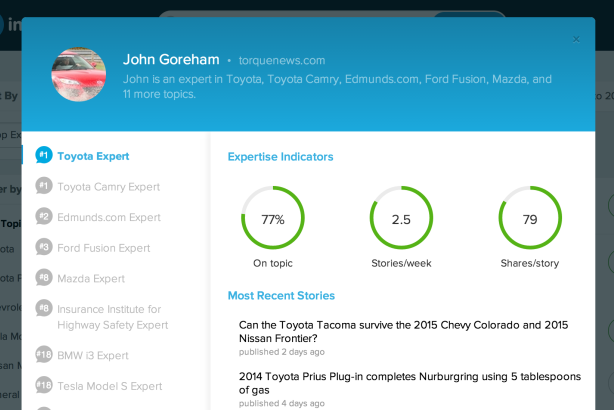614x410 pixels.
Task: Click the 77% On topic gauge
Action: [x=273, y=218]
